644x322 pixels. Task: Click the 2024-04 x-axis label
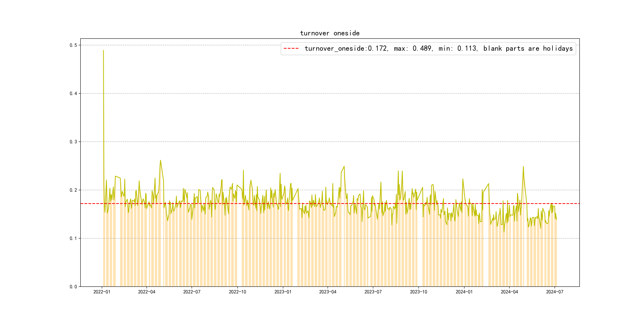click(509, 292)
